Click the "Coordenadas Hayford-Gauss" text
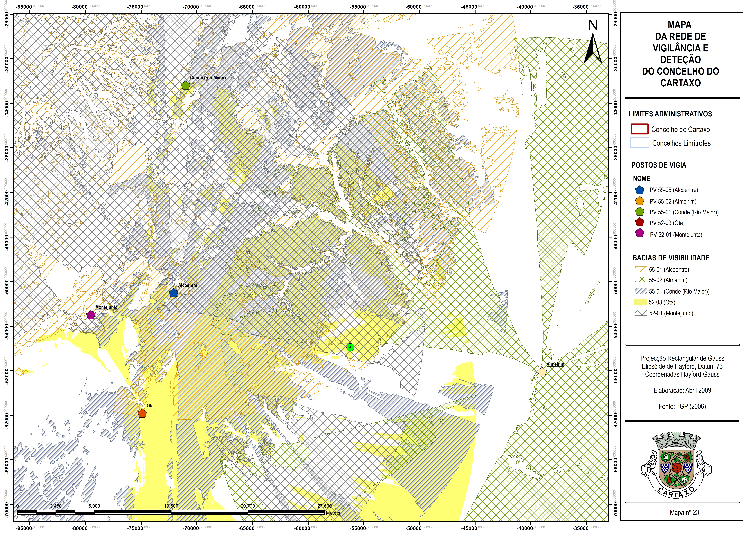The height and width of the screenshot is (535, 756). click(682, 375)
